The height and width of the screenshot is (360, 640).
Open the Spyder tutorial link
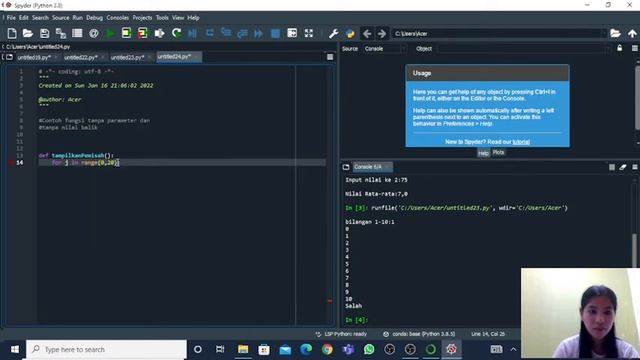click(521, 142)
